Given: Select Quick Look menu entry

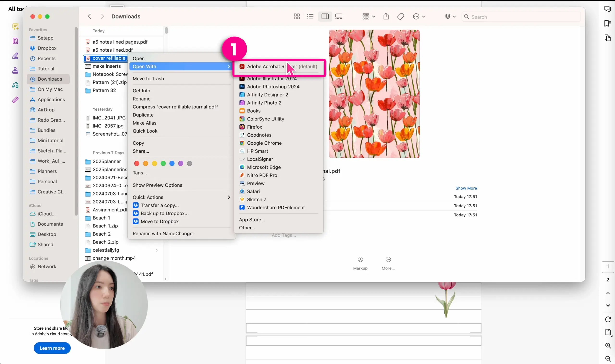Looking at the screenshot, I should coord(181,131).
